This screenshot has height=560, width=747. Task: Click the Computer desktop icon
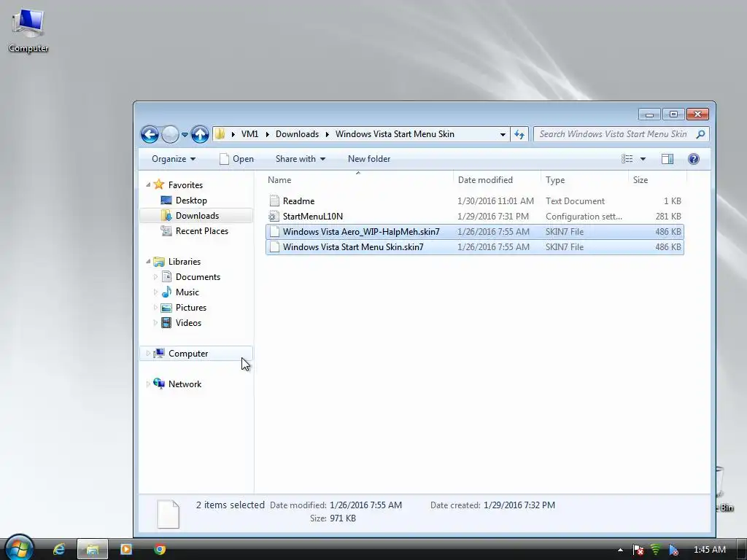click(28, 31)
